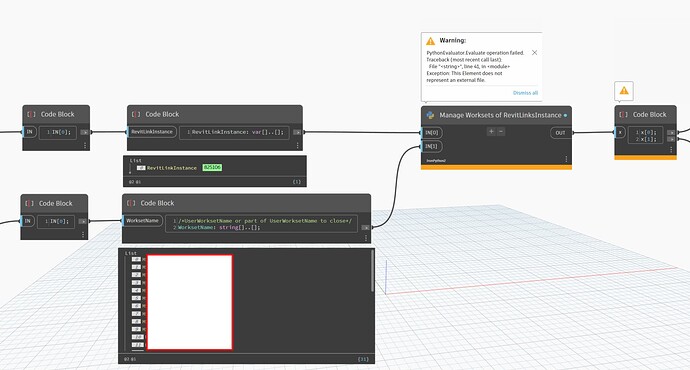Add an input port with the plus button
This screenshot has width=690, height=370.
pyautogui.click(x=491, y=131)
